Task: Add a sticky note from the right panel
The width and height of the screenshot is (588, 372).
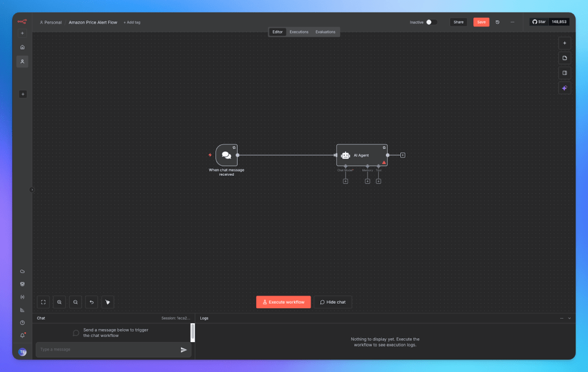Action: (x=564, y=57)
